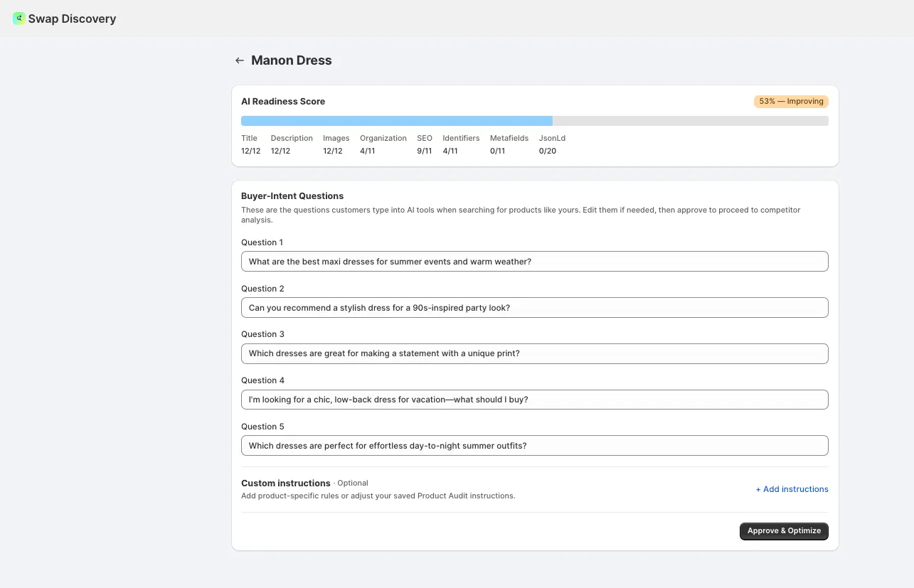Viewport: 914px width, 588px height.
Task: Click the 53% — Improving badge
Action: [791, 102]
